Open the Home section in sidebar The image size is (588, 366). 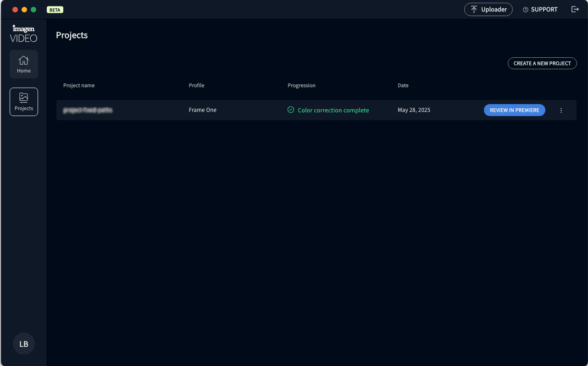(24, 64)
